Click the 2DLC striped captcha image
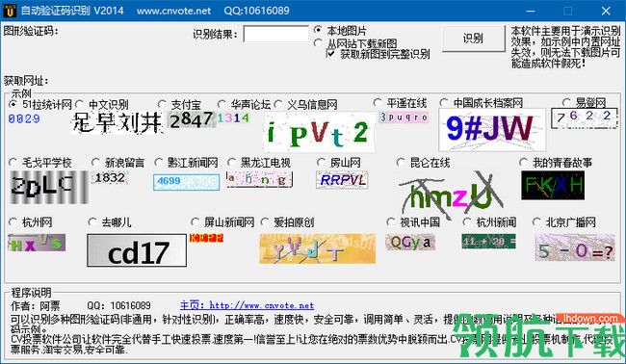 48,187
